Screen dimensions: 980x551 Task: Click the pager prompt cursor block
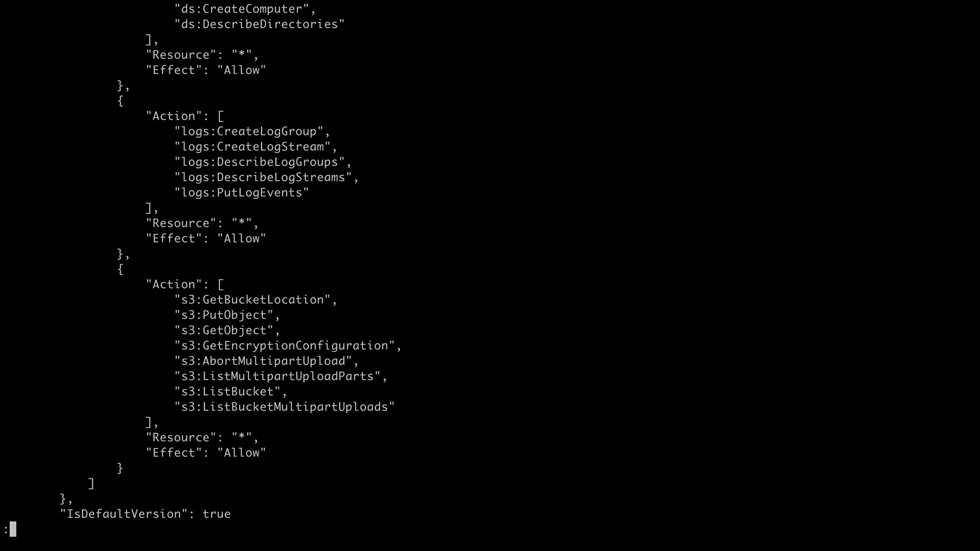(x=13, y=529)
